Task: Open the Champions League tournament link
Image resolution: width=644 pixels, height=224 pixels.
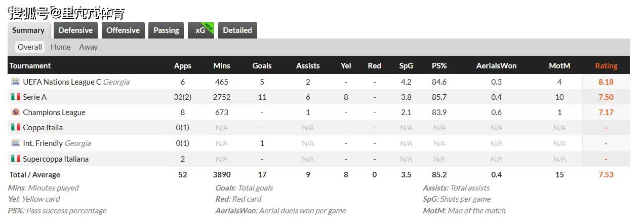Action: 54,112
